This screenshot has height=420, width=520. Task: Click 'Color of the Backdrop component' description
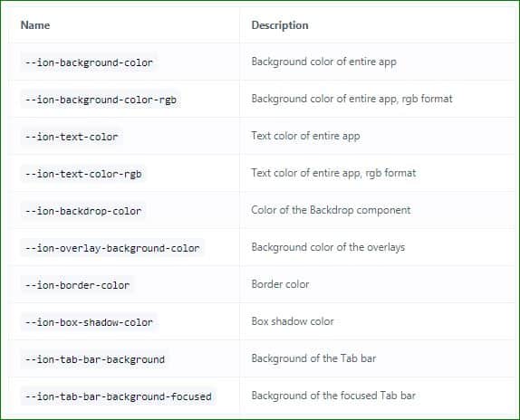pos(331,210)
